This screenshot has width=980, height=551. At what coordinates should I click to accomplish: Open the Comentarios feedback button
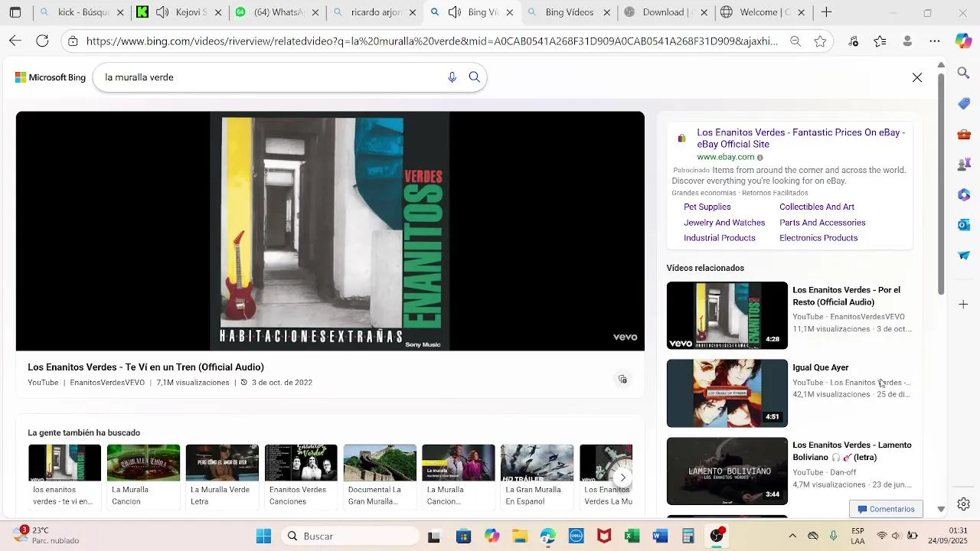coord(886,509)
